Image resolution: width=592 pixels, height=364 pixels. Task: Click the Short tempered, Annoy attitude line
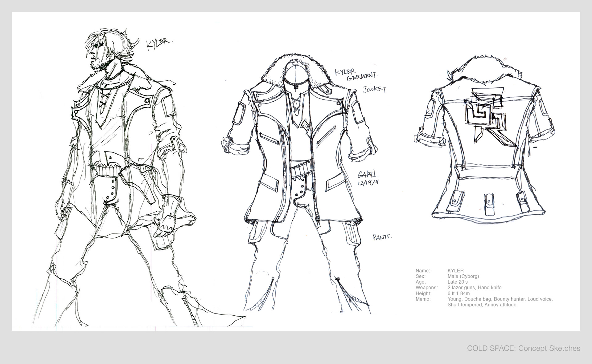tap(482, 305)
